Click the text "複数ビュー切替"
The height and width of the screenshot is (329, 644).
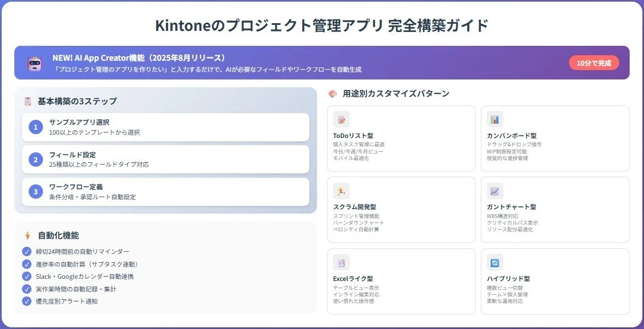point(505,288)
